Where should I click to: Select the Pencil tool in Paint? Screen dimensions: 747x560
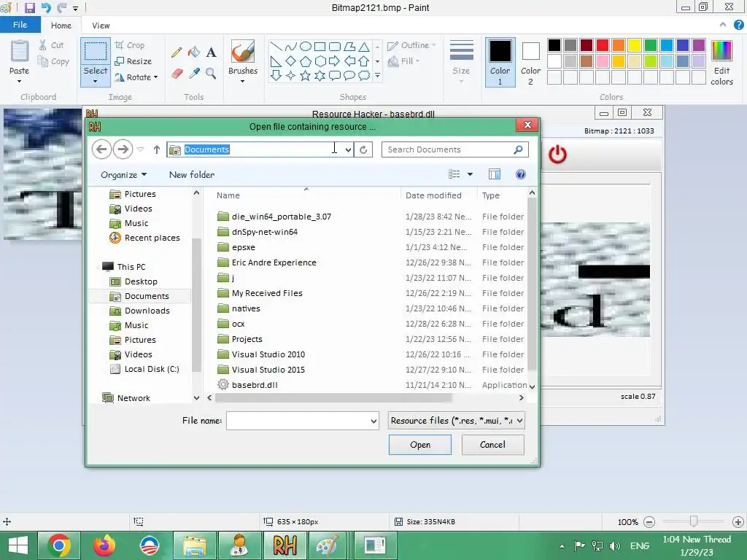[177, 52]
